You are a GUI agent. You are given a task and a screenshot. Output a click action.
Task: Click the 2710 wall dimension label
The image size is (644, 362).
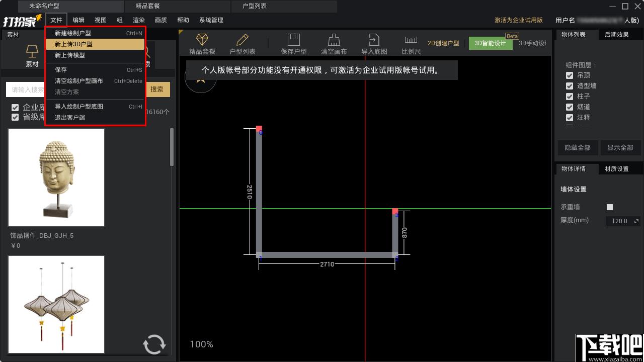point(327,264)
